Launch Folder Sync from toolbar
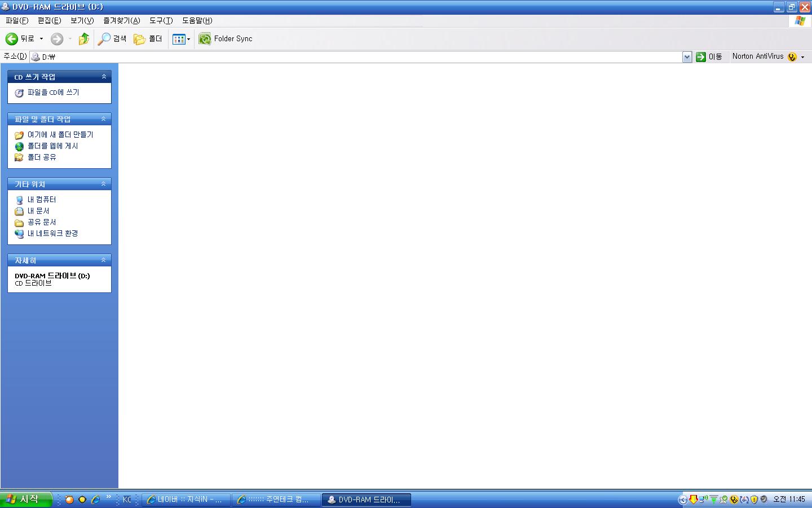 [x=226, y=39]
